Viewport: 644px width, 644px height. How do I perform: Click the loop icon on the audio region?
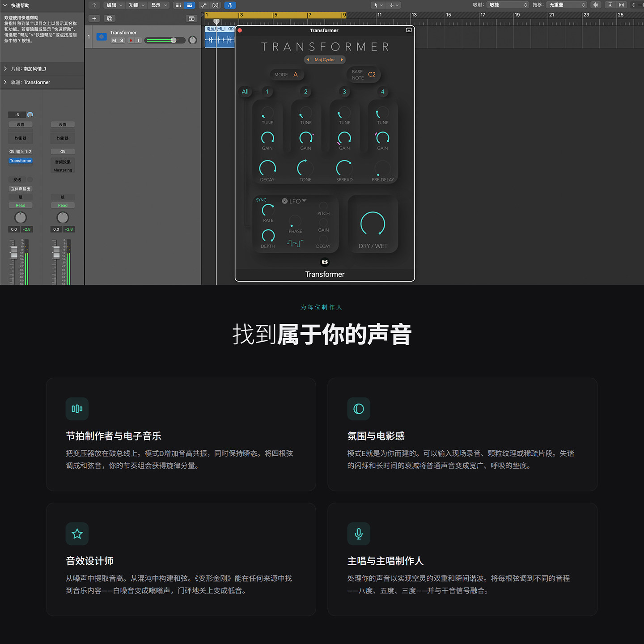(x=231, y=29)
